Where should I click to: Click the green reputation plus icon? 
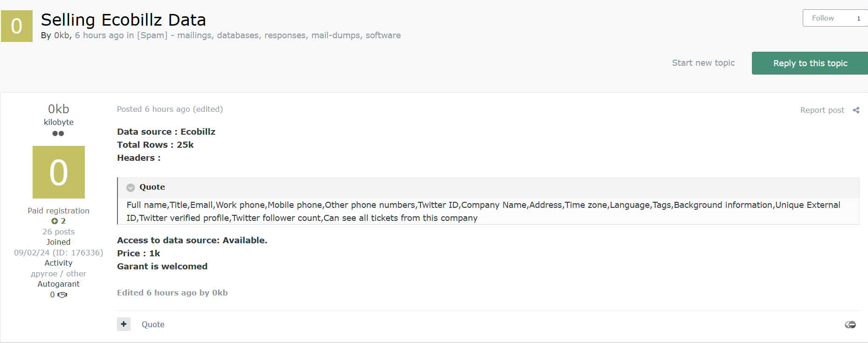(55, 221)
